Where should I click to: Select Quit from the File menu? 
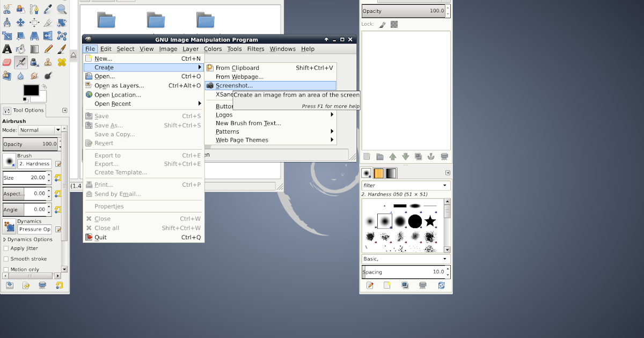coord(143,237)
